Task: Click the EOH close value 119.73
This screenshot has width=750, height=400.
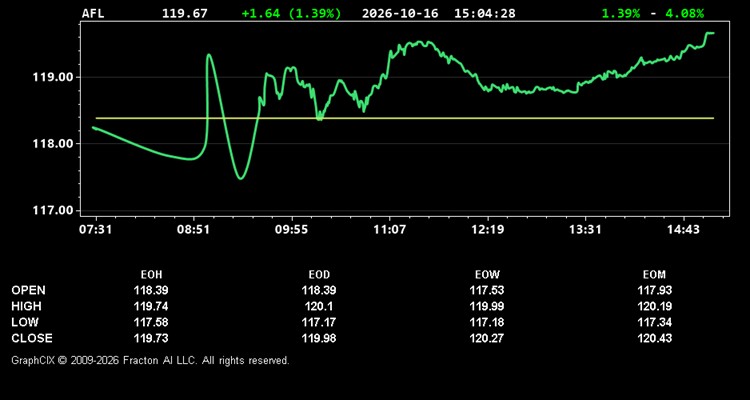Action: [x=151, y=338]
